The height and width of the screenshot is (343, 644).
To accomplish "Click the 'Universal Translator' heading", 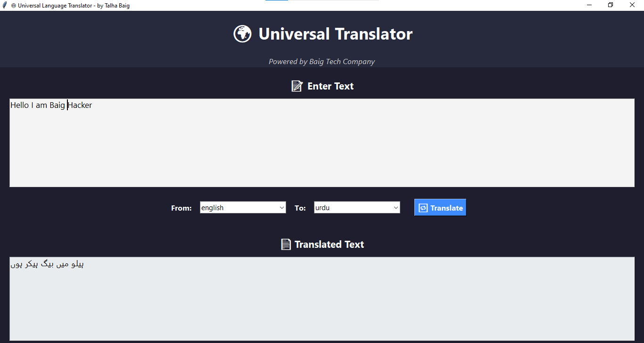I will pyautogui.click(x=335, y=34).
